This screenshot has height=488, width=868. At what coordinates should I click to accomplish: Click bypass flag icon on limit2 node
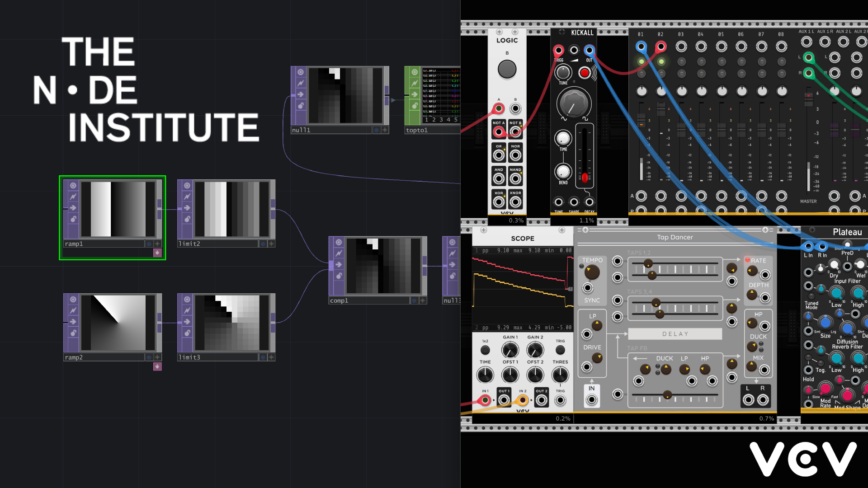pyautogui.click(x=187, y=197)
